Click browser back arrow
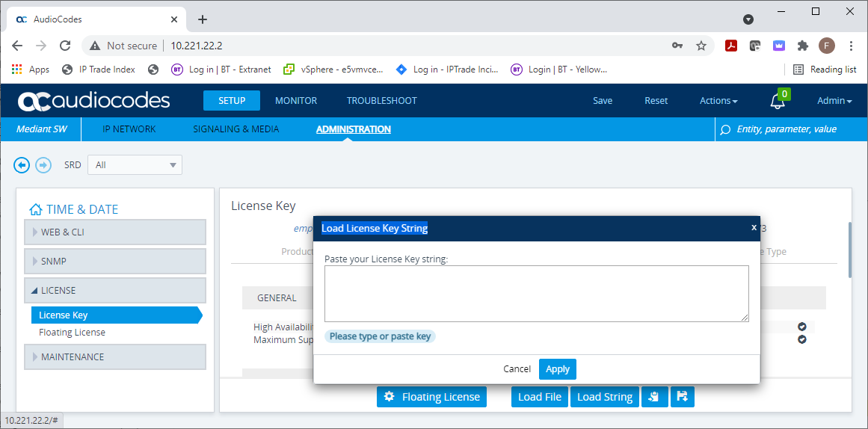Screen dimensions: 868x429 pos(18,46)
